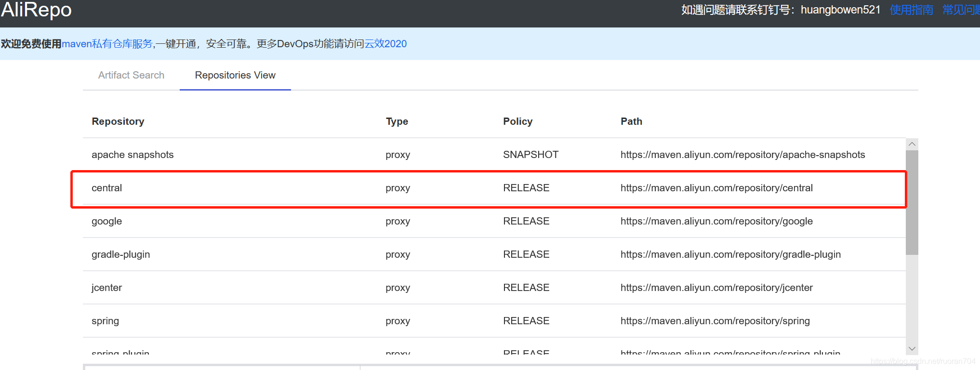This screenshot has height=370, width=980.
Task: Click the repository/google URL
Action: coord(716,221)
